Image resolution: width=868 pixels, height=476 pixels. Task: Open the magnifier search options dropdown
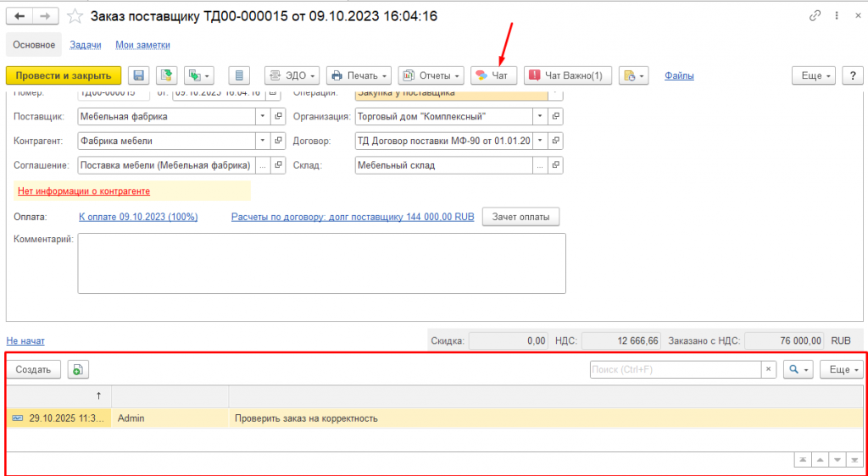(798, 370)
